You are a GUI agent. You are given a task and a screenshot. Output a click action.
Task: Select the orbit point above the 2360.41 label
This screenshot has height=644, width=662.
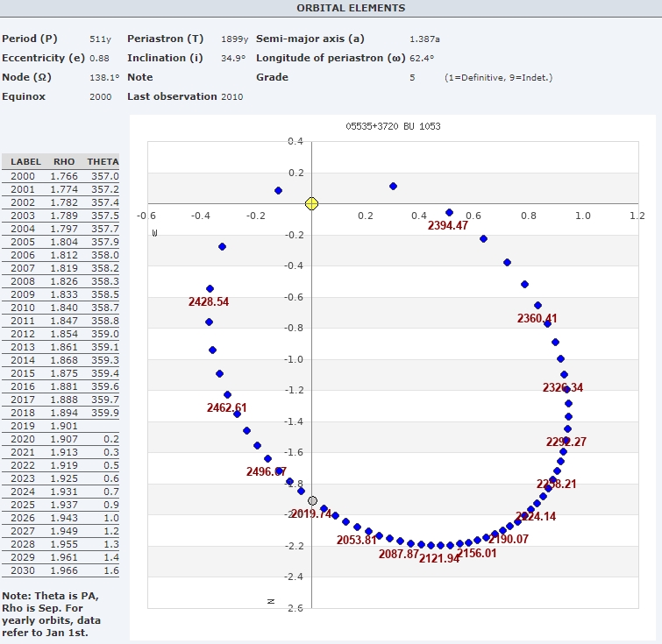pos(537,306)
